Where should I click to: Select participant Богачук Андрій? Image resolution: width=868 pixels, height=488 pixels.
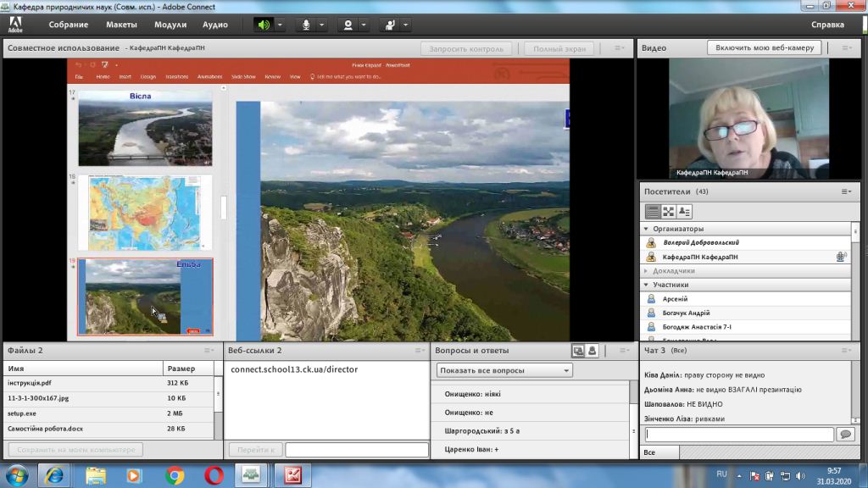(746, 313)
